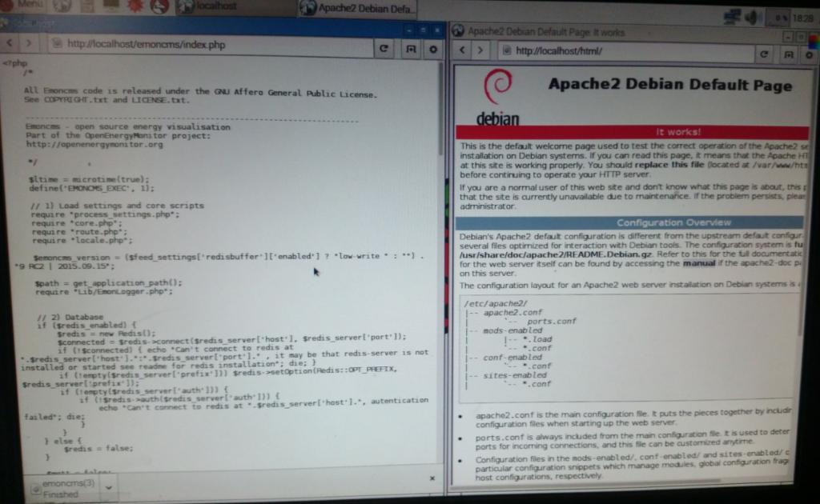Click the emoncms page vertical scrollbar
Screen dimensions: 820x504
441,110
